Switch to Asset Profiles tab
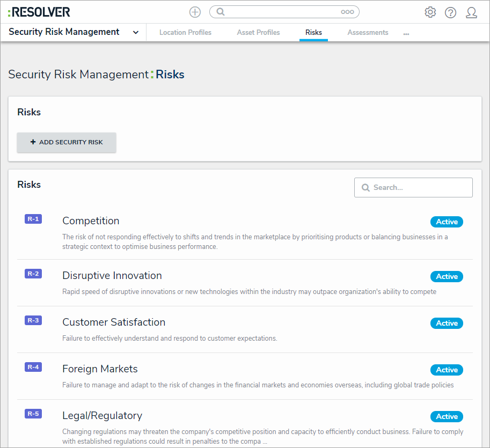The height and width of the screenshot is (448, 490). coord(258,33)
